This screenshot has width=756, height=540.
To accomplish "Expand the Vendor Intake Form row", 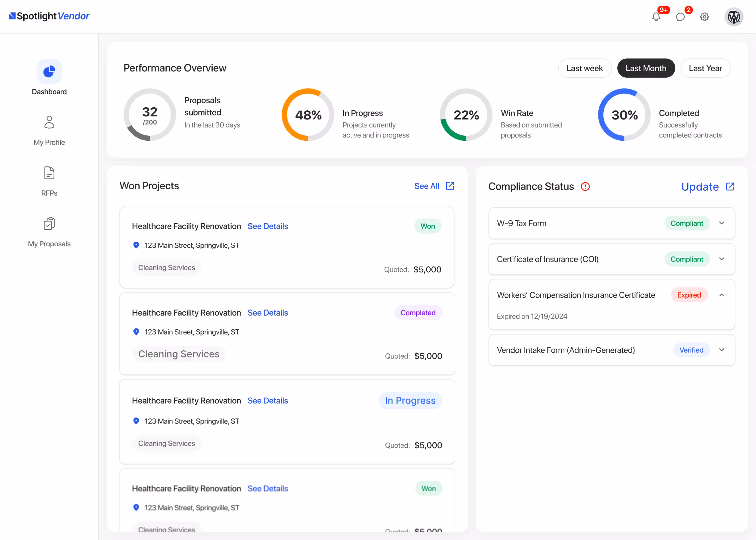I will coord(722,350).
